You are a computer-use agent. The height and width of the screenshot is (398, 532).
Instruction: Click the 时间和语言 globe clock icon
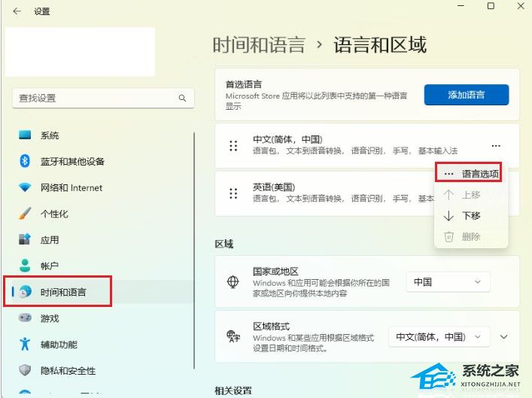[25, 292]
